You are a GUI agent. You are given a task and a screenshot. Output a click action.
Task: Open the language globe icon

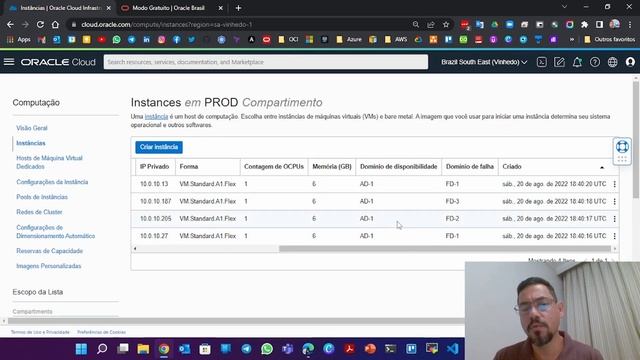(613, 62)
